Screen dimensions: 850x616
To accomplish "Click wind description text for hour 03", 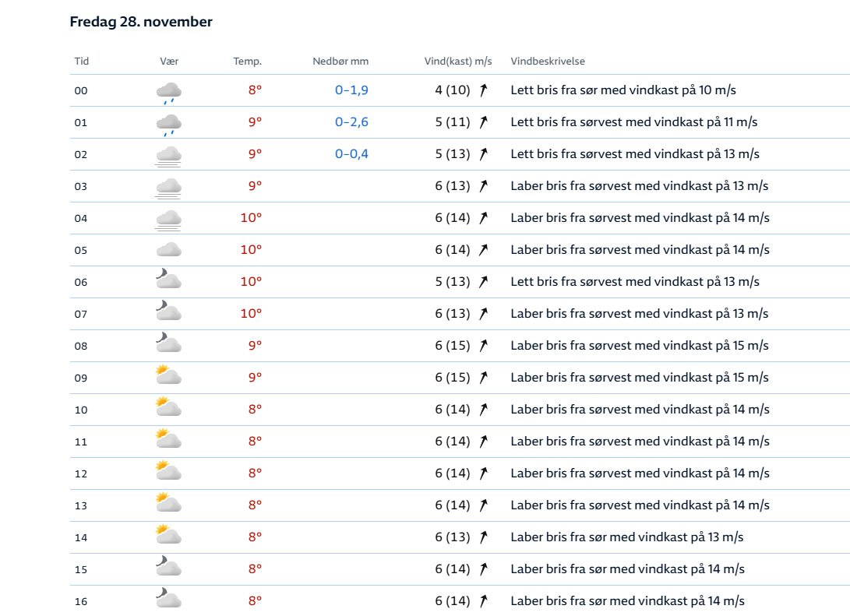I will (639, 186).
